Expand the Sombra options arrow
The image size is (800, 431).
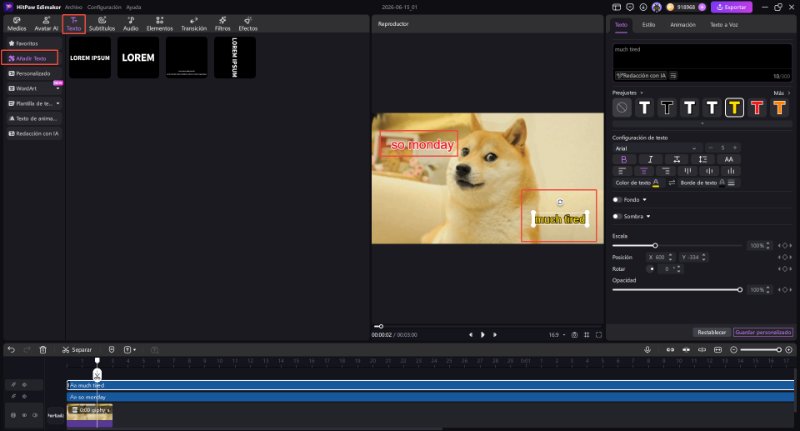(648, 216)
